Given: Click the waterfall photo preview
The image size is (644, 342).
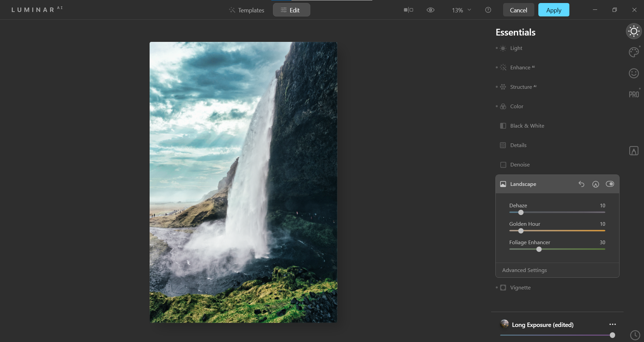Looking at the screenshot, I should (x=243, y=182).
